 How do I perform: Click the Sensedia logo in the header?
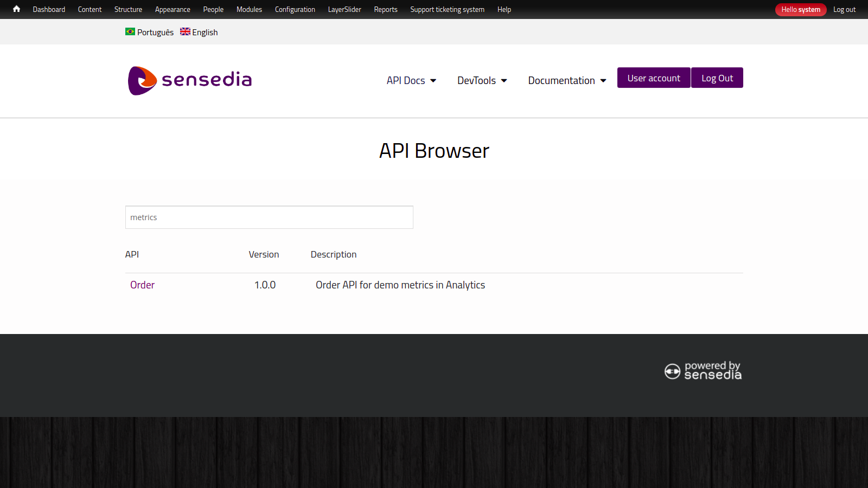click(189, 80)
